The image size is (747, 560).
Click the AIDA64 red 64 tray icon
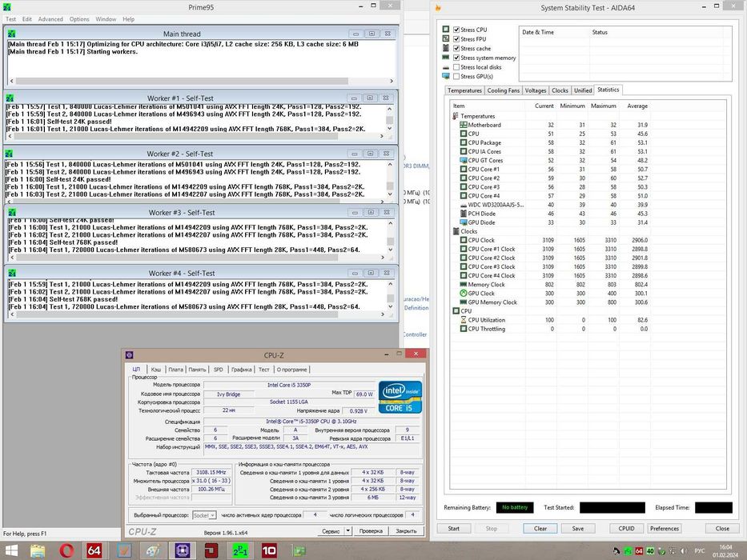[640, 551]
